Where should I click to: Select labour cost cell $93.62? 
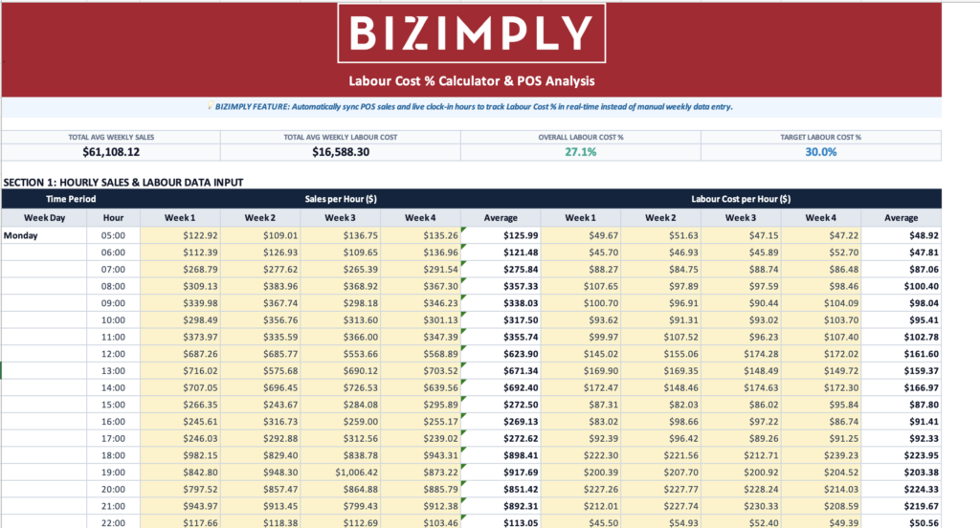point(581,319)
